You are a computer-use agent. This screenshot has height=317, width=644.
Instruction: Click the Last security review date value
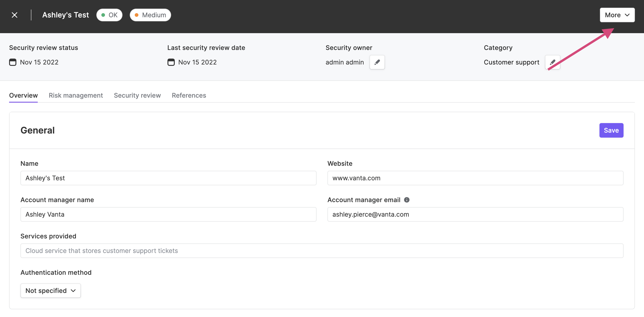click(x=197, y=62)
